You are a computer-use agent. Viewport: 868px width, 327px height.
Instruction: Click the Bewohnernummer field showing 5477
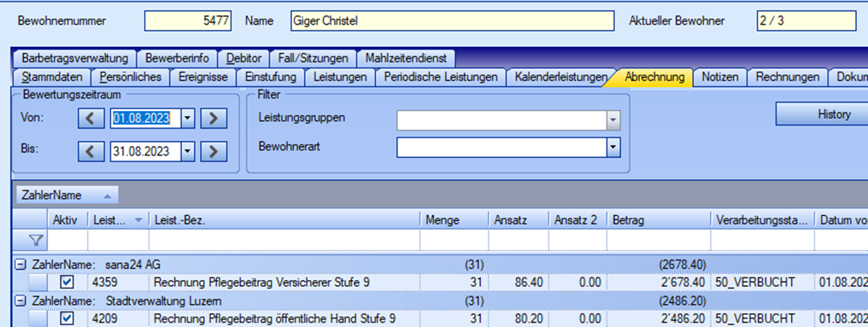pyautogui.click(x=188, y=21)
